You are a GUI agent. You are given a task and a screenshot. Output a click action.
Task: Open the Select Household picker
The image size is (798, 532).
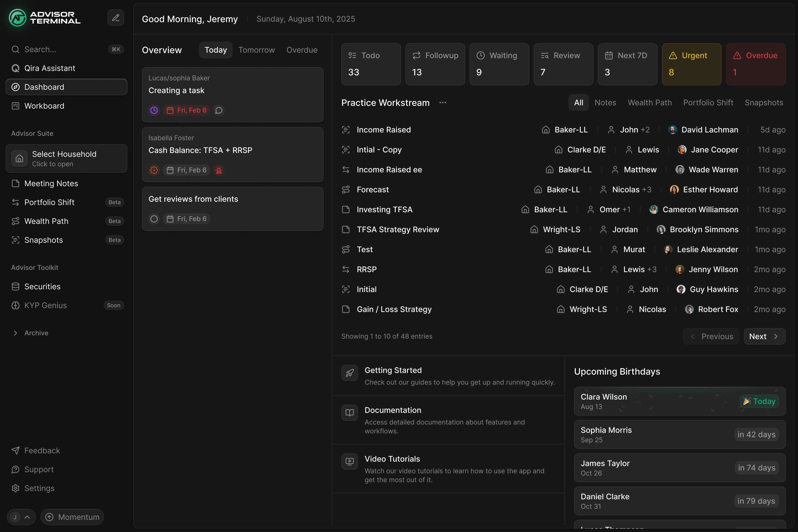(x=66, y=158)
